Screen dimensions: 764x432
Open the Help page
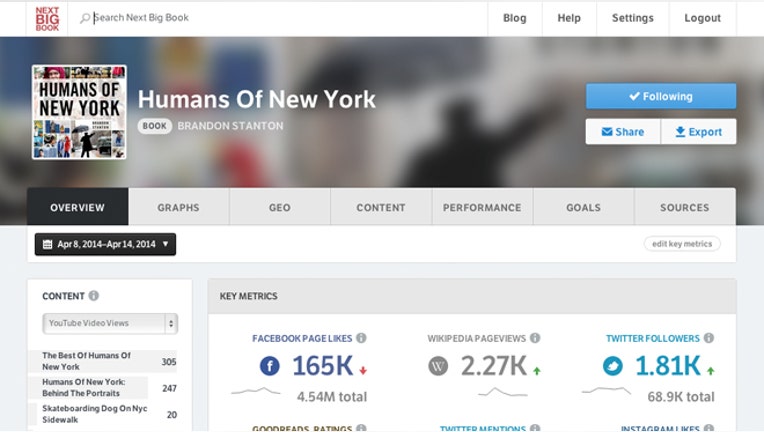(x=569, y=18)
